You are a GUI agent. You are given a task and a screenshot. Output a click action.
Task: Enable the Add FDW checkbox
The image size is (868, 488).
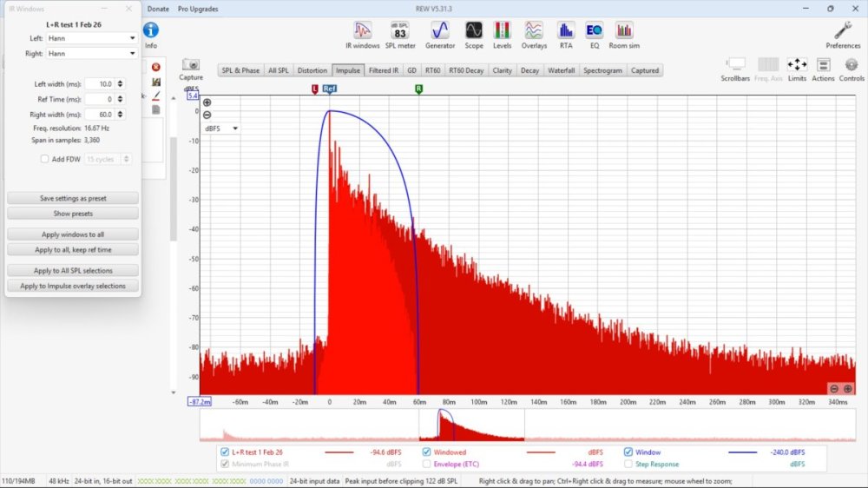coord(45,159)
